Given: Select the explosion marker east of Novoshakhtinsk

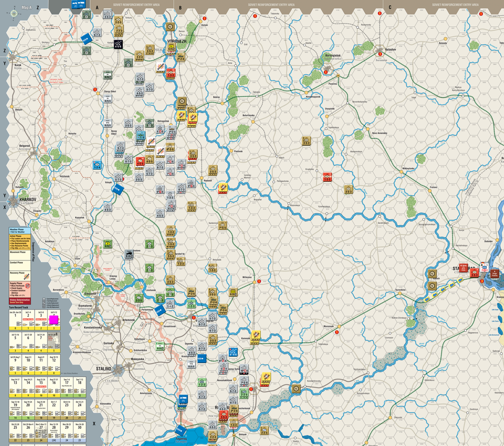Looking at the screenshot, I should pos(266,377).
